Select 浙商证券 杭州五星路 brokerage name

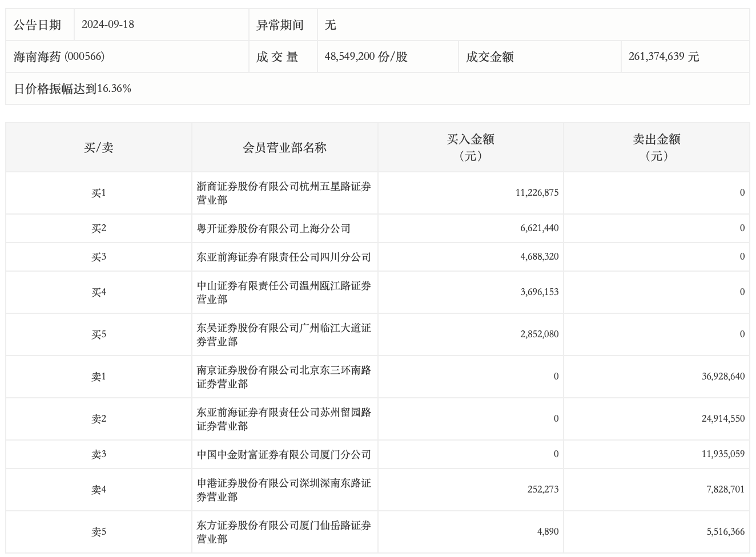(284, 193)
